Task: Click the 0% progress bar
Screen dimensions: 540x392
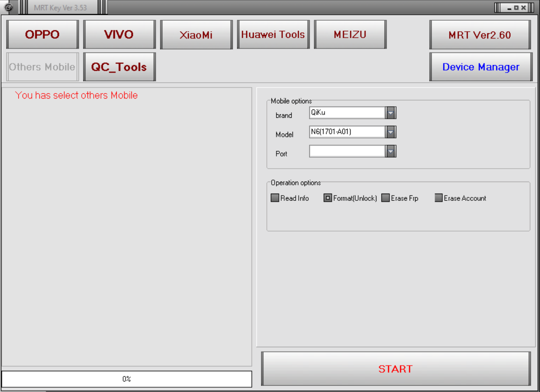Action: (x=127, y=379)
